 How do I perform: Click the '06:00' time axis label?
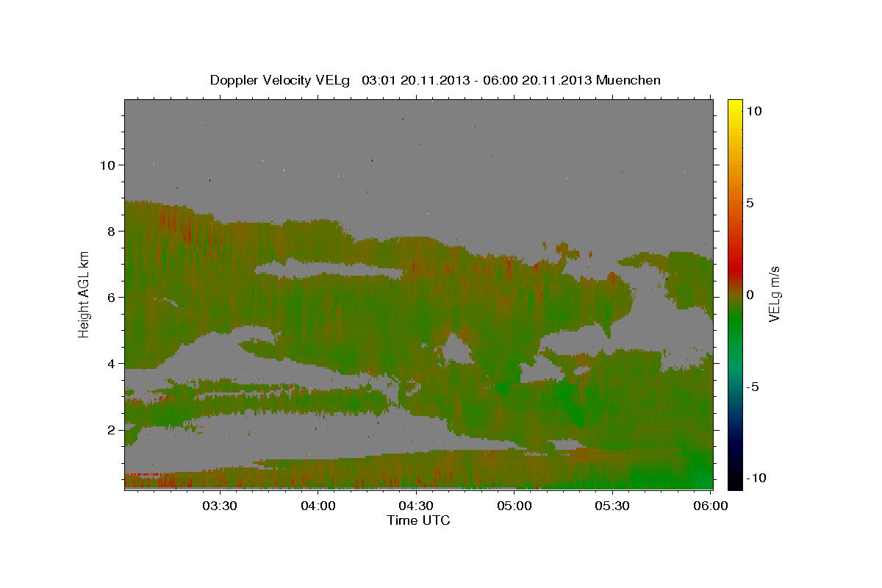coord(711,506)
